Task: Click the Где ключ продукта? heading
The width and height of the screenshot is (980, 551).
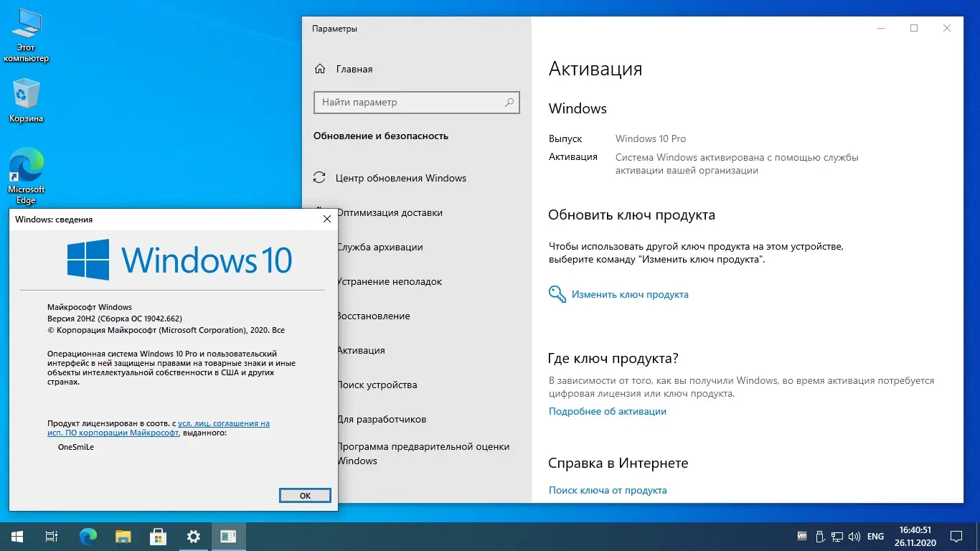Action: click(x=613, y=358)
